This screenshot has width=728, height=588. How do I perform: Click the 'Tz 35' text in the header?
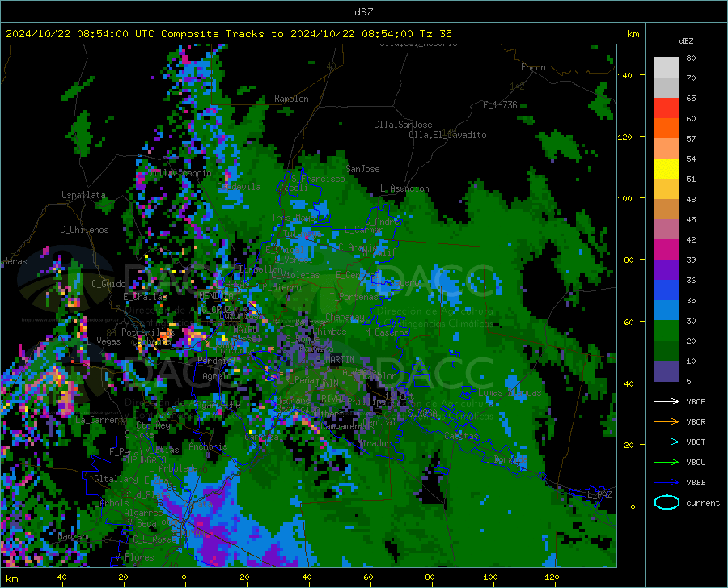coord(435,34)
